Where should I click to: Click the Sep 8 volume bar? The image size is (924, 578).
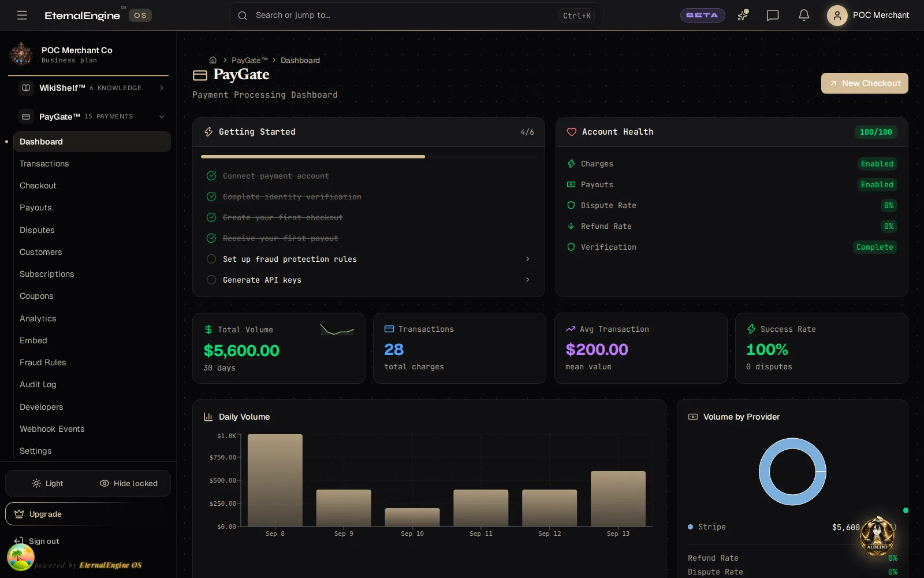(275, 480)
